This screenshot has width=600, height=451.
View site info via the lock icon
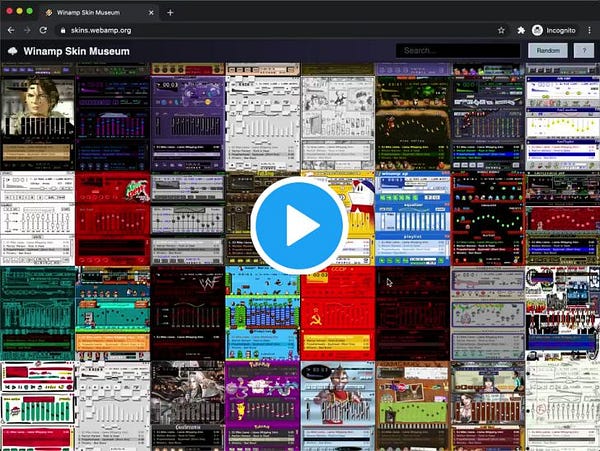63,30
